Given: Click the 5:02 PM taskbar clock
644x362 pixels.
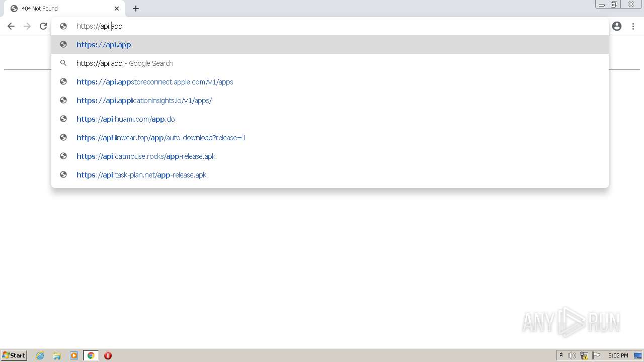Looking at the screenshot, I should click(x=618, y=355).
